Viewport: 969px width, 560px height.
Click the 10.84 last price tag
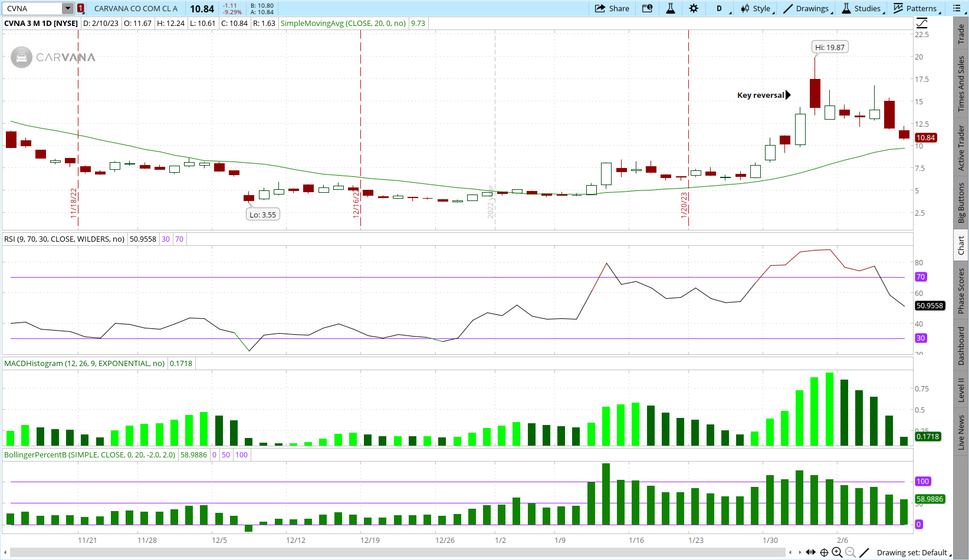pos(925,137)
